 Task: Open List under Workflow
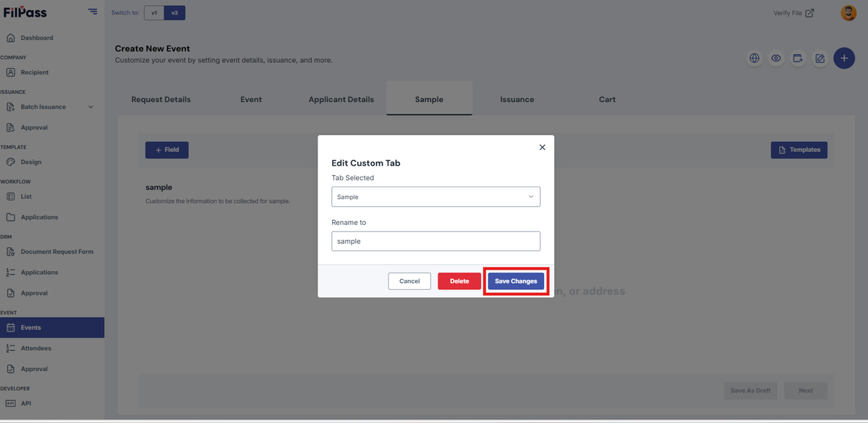[x=26, y=197]
